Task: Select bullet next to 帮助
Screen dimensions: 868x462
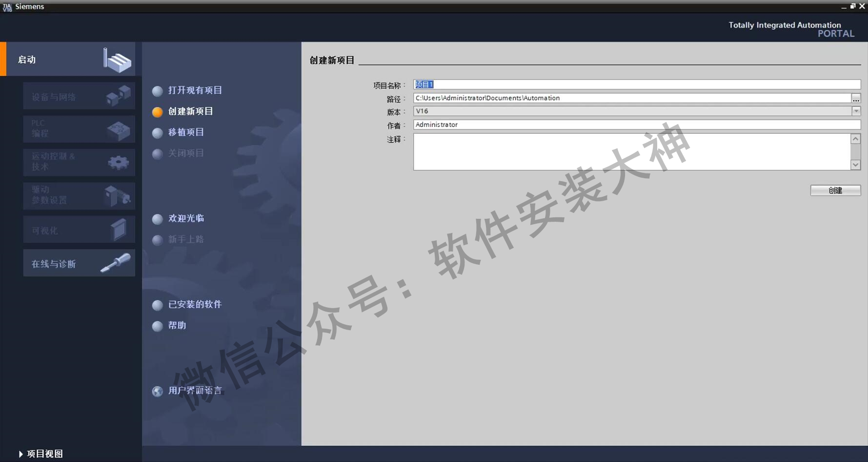Action: 157,326
